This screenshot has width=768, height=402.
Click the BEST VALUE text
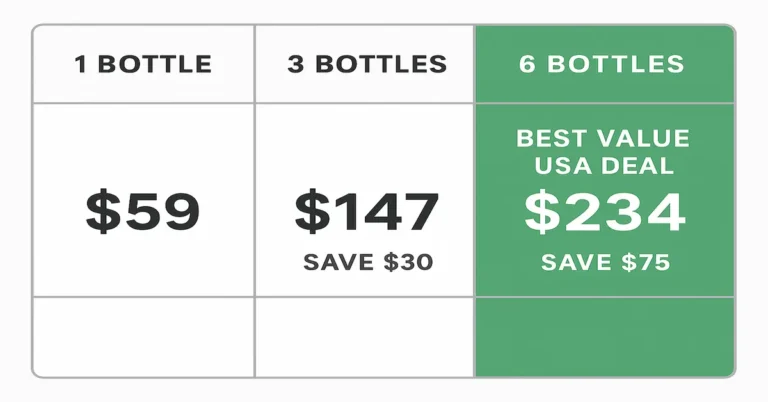(x=603, y=139)
